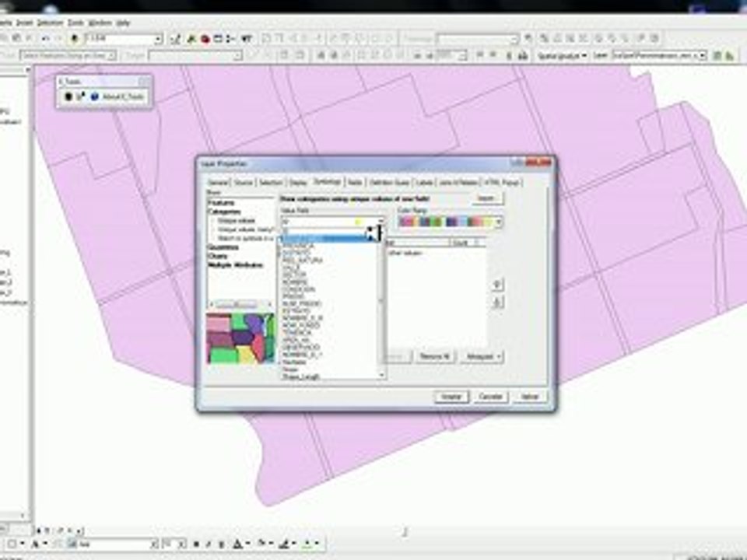Image resolution: width=747 pixels, height=560 pixels.
Task: Click the blue globe K_Tools icon
Action: tap(94, 96)
